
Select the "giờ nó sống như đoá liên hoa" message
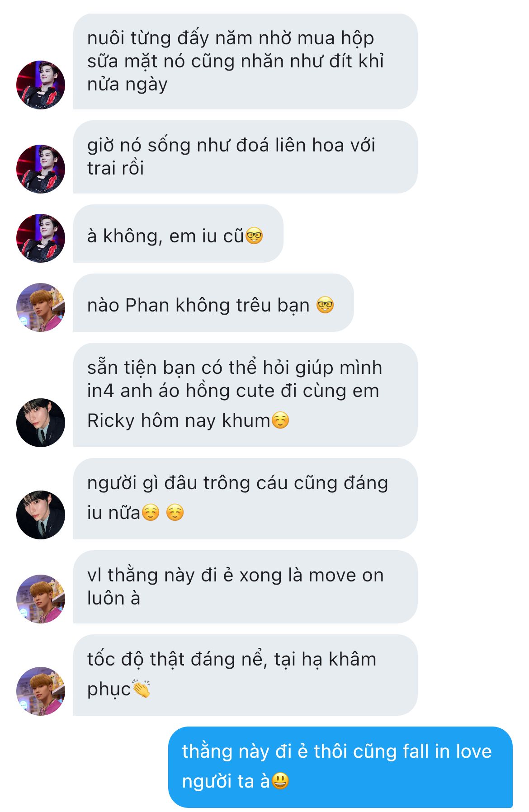(x=245, y=157)
